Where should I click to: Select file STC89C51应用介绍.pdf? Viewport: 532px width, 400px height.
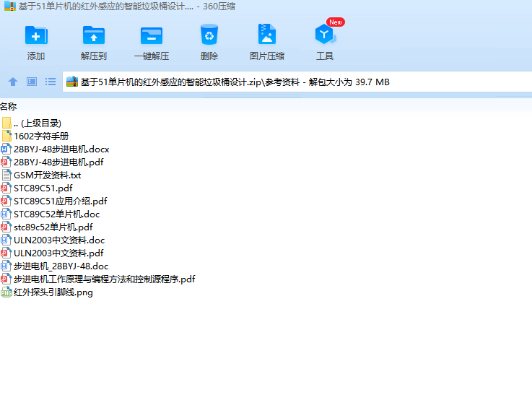54,201
